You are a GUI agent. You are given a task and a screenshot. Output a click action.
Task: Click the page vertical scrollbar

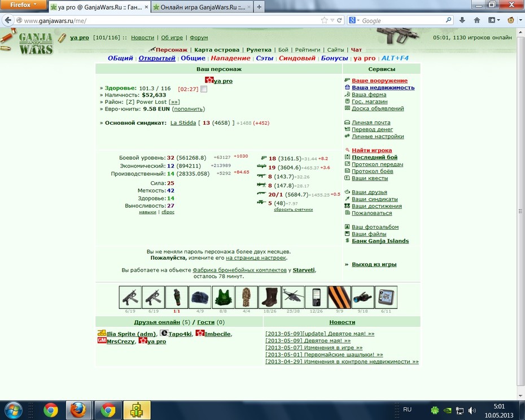[520, 211]
